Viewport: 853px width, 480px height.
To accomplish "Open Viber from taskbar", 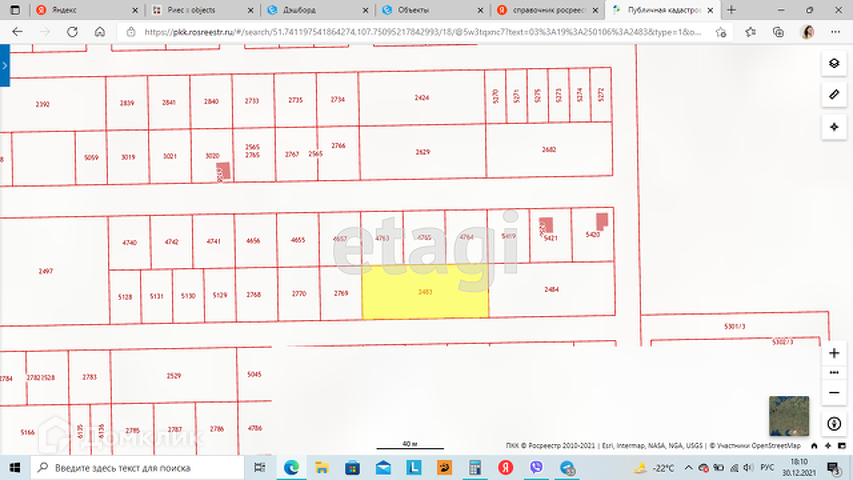I will 536,467.
